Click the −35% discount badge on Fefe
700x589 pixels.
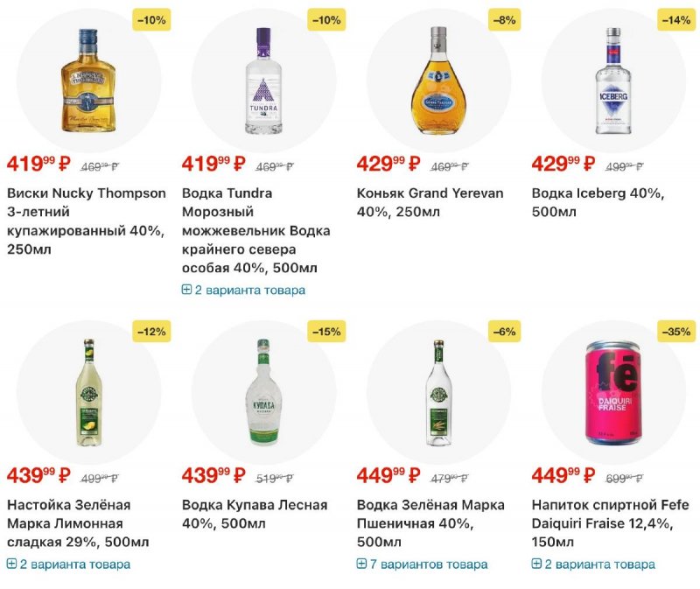[676, 332]
